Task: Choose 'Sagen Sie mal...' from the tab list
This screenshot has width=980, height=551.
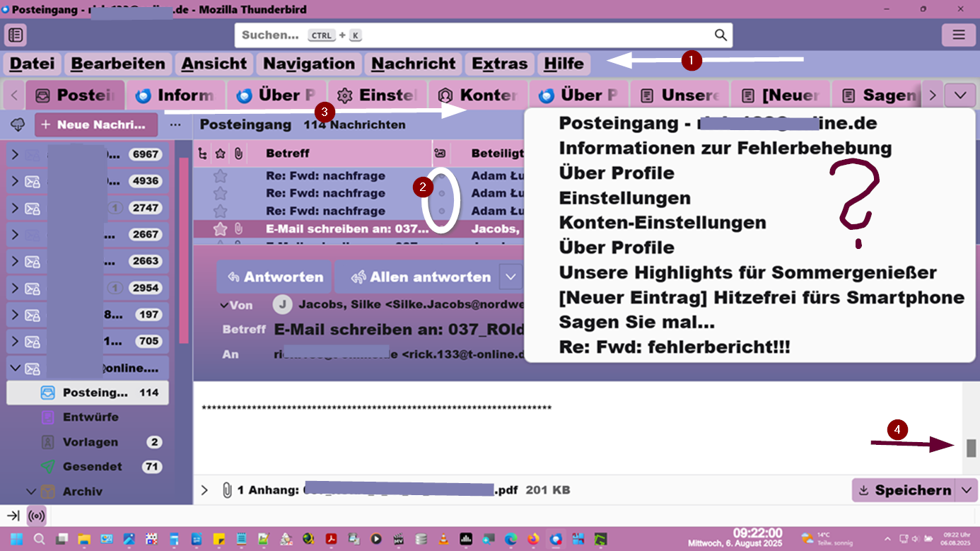Action: (x=637, y=322)
